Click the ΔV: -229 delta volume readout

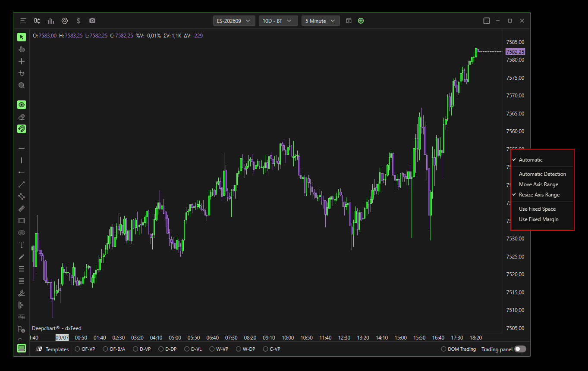(193, 36)
